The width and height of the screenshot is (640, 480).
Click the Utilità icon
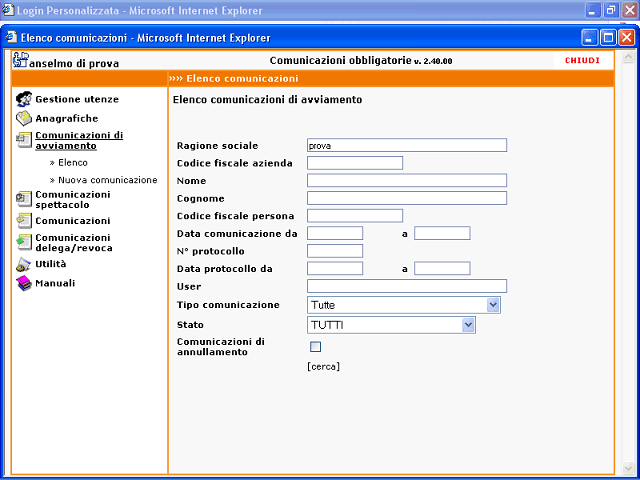point(24,264)
